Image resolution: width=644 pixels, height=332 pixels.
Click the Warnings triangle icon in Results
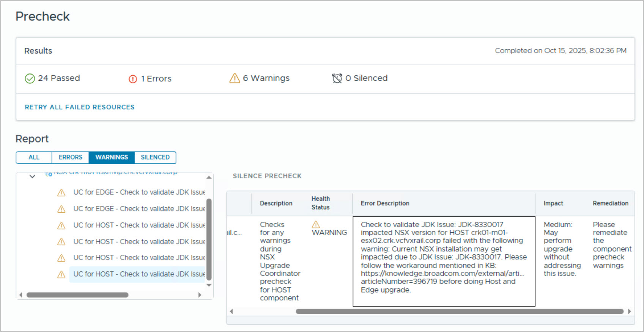(x=235, y=78)
